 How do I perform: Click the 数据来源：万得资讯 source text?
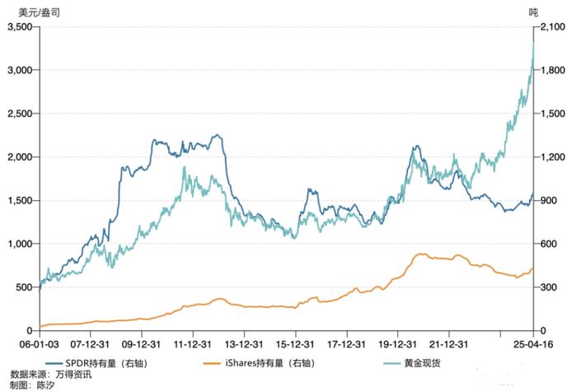coord(51,375)
